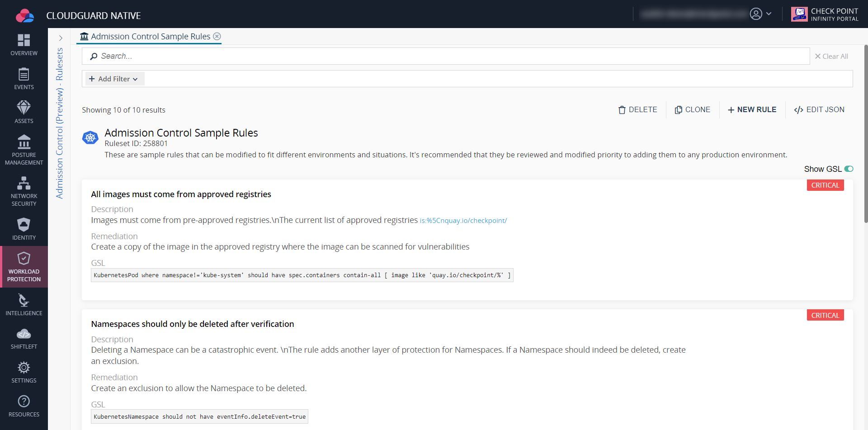Navigate to Identity section
This screenshot has width=868, height=430.
24,229
